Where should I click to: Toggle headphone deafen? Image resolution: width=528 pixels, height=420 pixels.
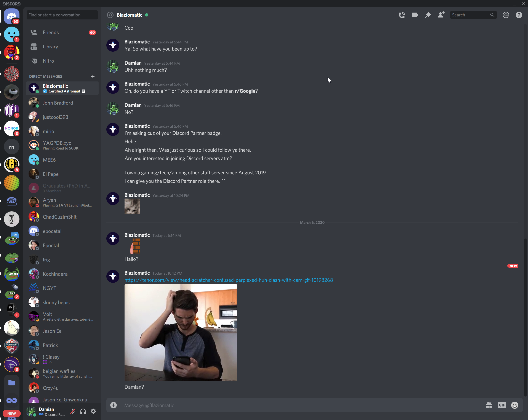pyautogui.click(x=83, y=411)
